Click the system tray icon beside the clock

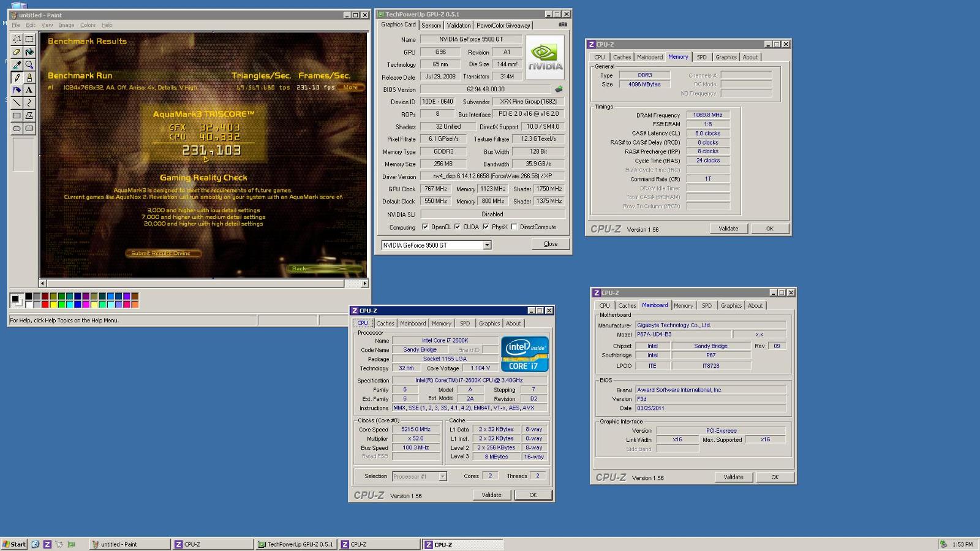point(944,544)
